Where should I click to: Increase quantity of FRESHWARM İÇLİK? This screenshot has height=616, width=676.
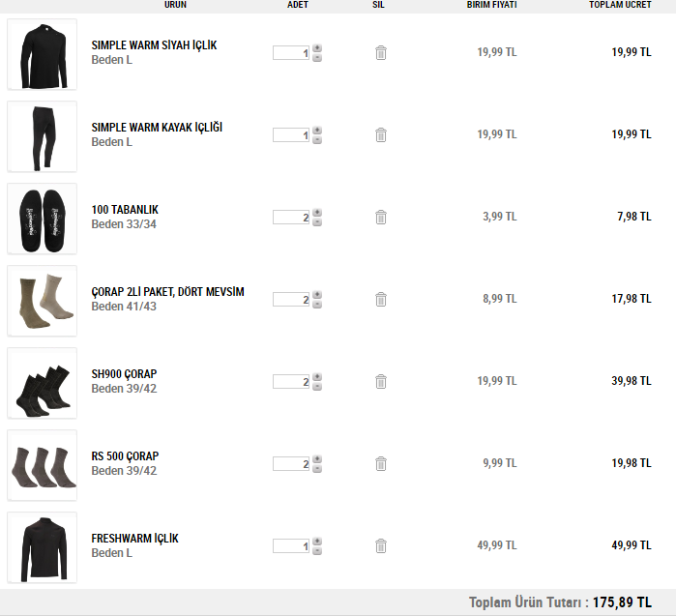317,542
